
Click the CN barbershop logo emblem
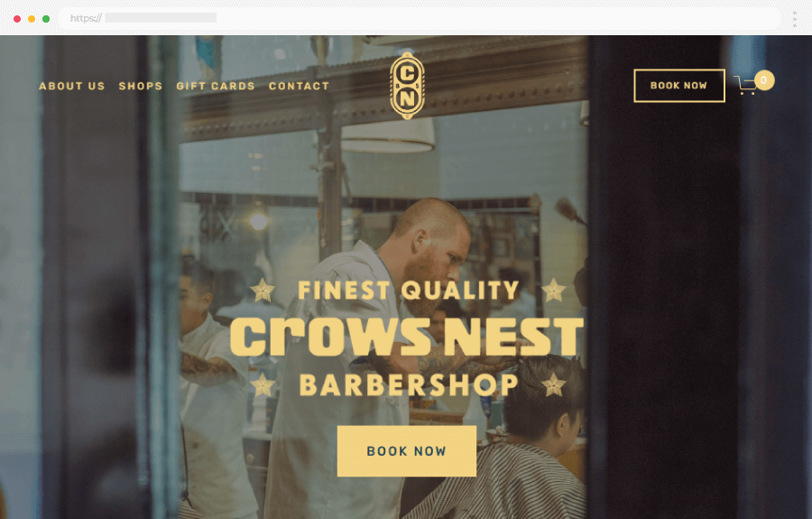click(407, 86)
